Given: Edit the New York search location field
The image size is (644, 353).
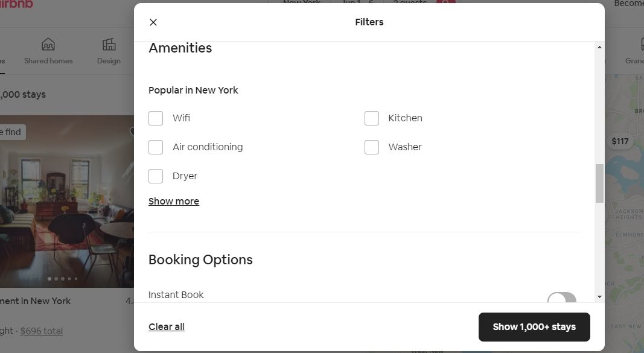Looking at the screenshot, I should (302, 3).
